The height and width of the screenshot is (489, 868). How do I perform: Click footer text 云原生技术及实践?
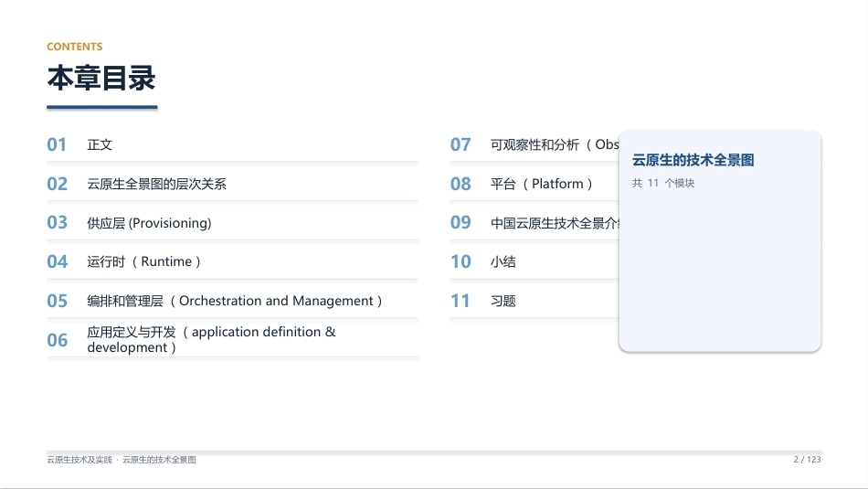[x=79, y=460]
